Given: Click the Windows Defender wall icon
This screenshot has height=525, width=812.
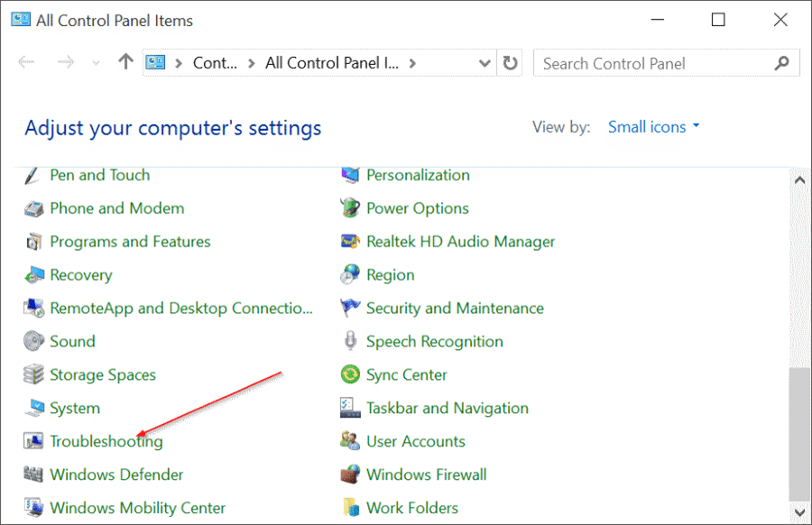Looking at the screenshot, I should pos(33,474).
